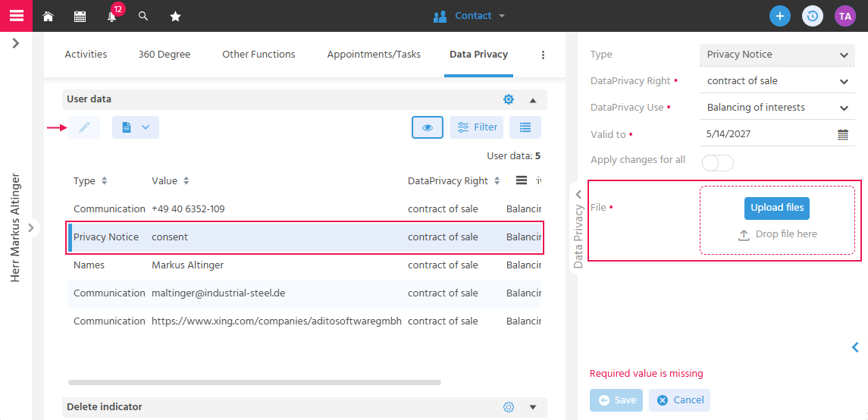
Task: Switch to the Other Functions tab
Action: [x=259, y=55]
